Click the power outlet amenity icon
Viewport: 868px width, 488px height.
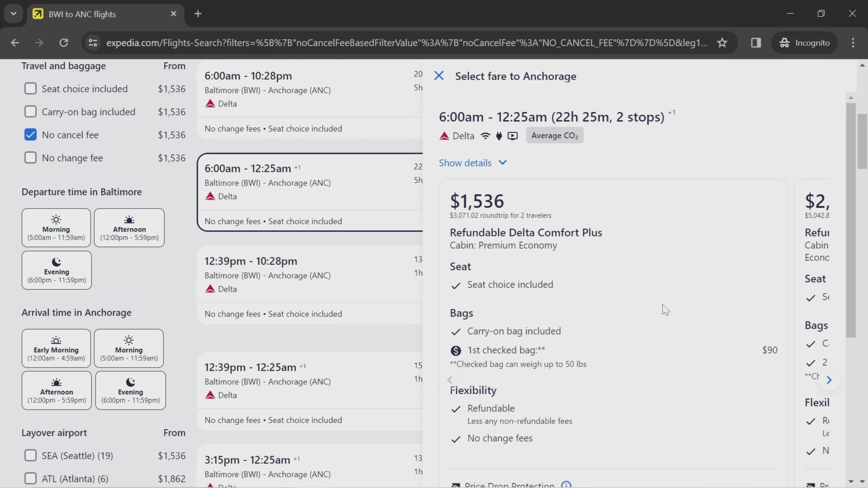pos(499,136)
